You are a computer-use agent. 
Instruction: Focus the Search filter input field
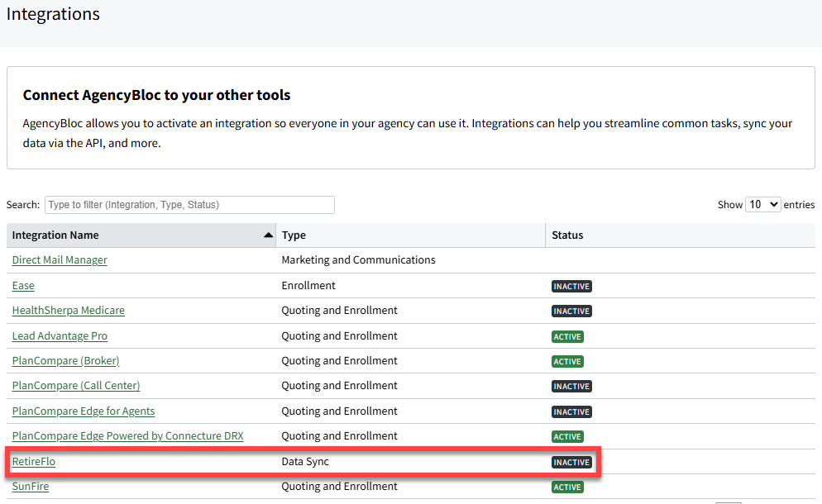point(189,205)
